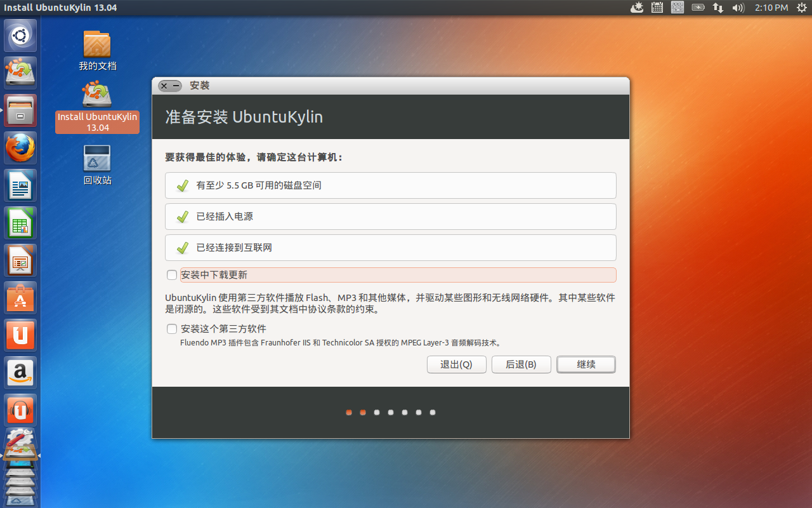This screenshot has width=812, height=508.
Task: Click the 要获得最佳的体验 instruction text
Action: 254,157
